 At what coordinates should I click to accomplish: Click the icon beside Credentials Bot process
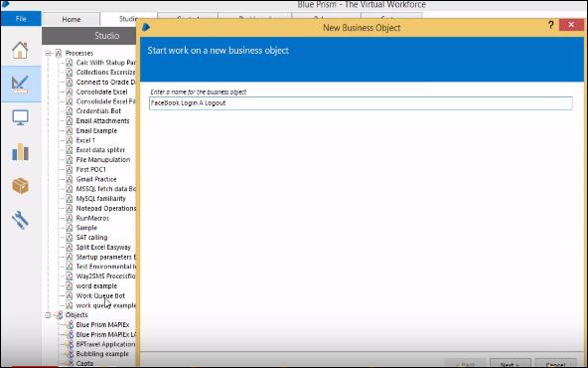69,111
